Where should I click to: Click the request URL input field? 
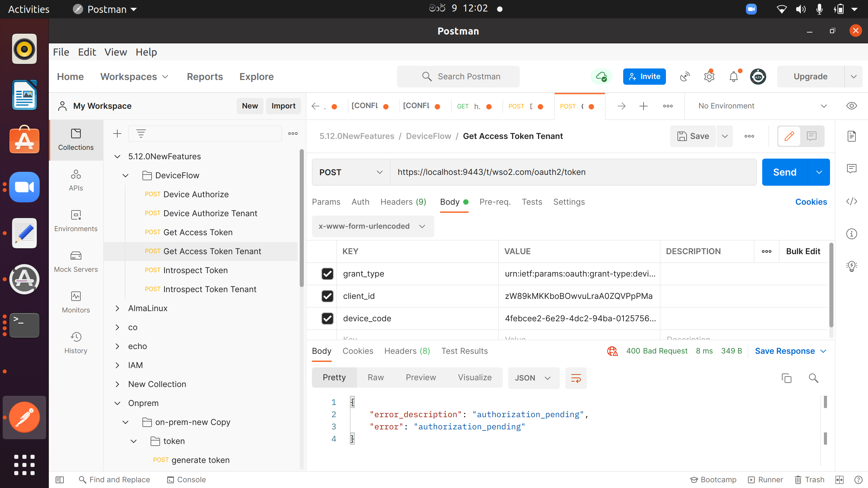coord(542,172)
